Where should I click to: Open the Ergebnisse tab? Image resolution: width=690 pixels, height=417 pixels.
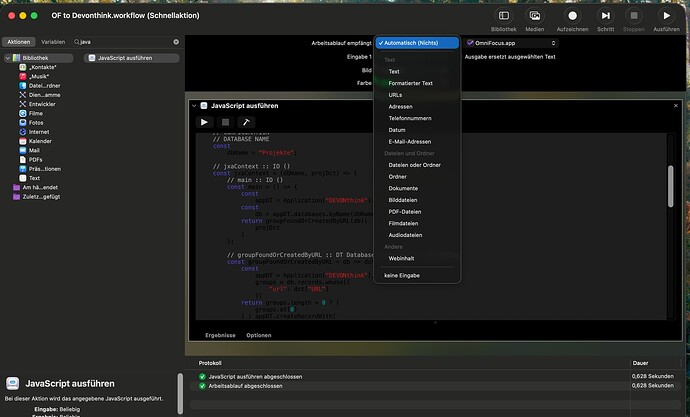click(x=220, y=335)
